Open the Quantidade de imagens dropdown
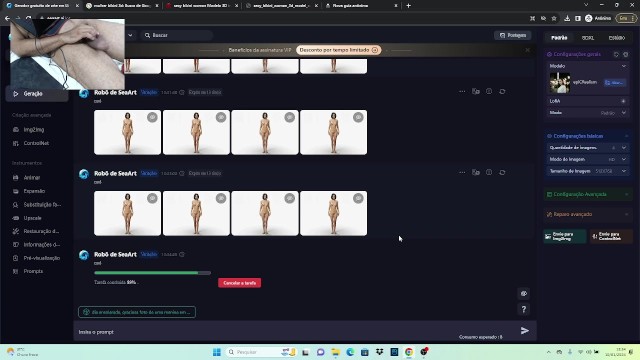Viewport: 640px width, 360px height. tap(588, 148)
